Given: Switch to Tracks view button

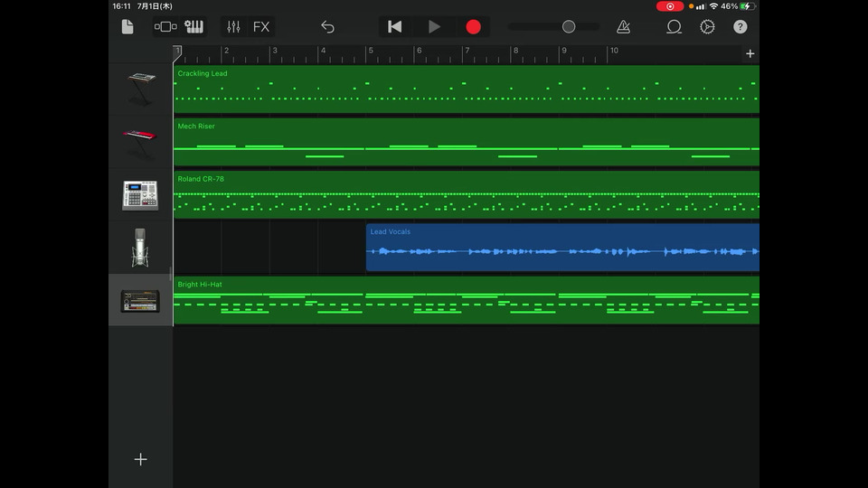Looking at the screenshot, I should pyautogui.click(x=165, y=26).
